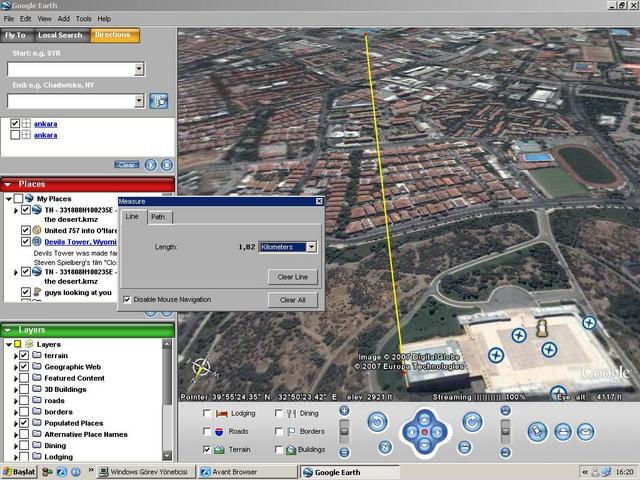
Task: Toggle Disable Mouse Navigation checkbox
Action: click(x=127, y=300)
